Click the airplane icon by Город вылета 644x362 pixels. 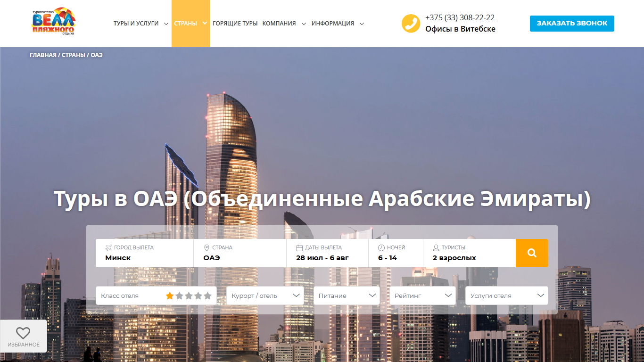coord(108,247)
